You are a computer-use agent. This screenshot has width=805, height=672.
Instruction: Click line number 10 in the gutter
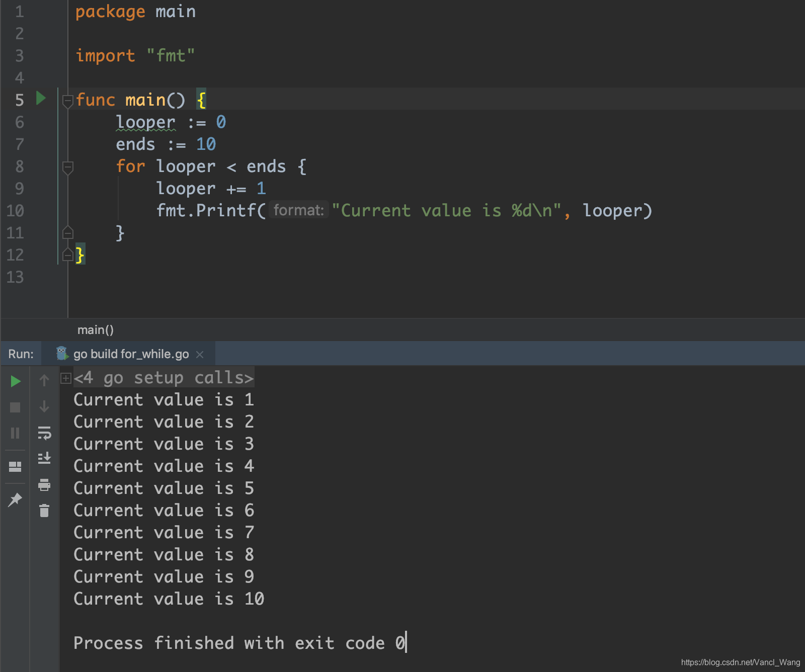pyautogui.click(x=15, y=211)
